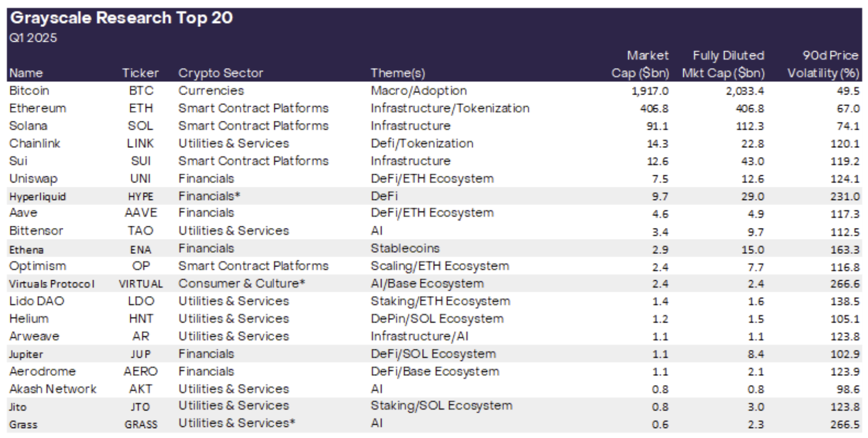Viewport: 868px width, 438px height.
Task: Click the Q1 2025 subtitle text
Action: coord(33,38)
